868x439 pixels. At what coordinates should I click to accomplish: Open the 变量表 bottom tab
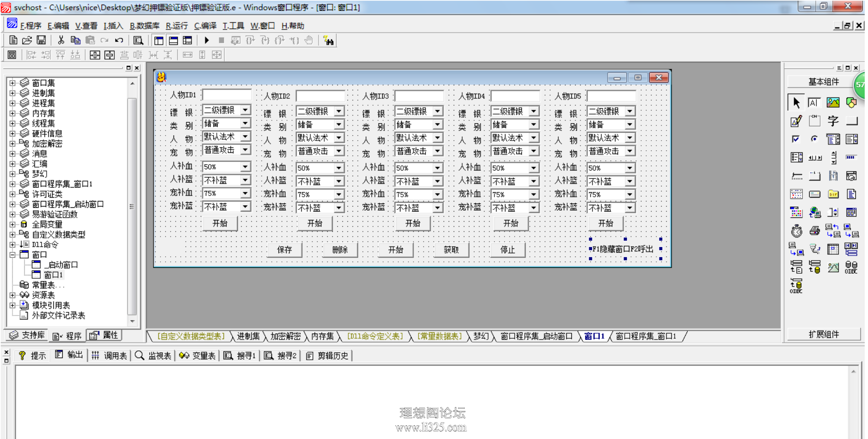tap(197, 356)
